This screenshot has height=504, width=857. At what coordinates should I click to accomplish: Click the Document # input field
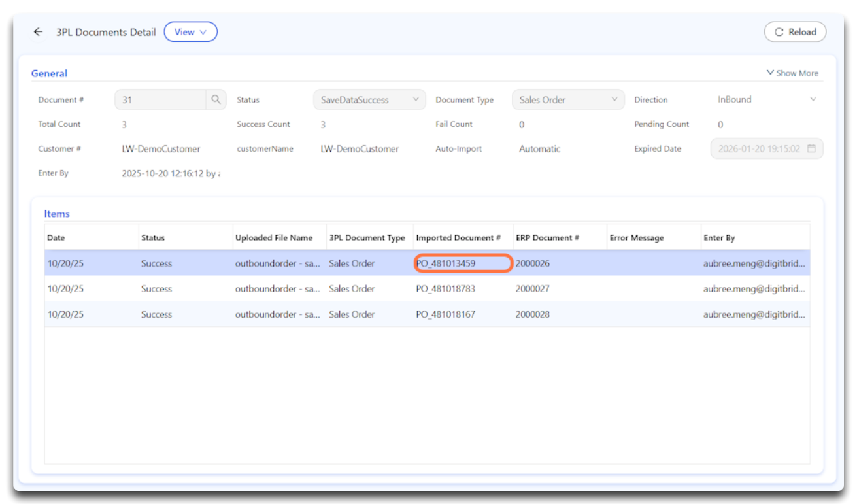[161, 100]
